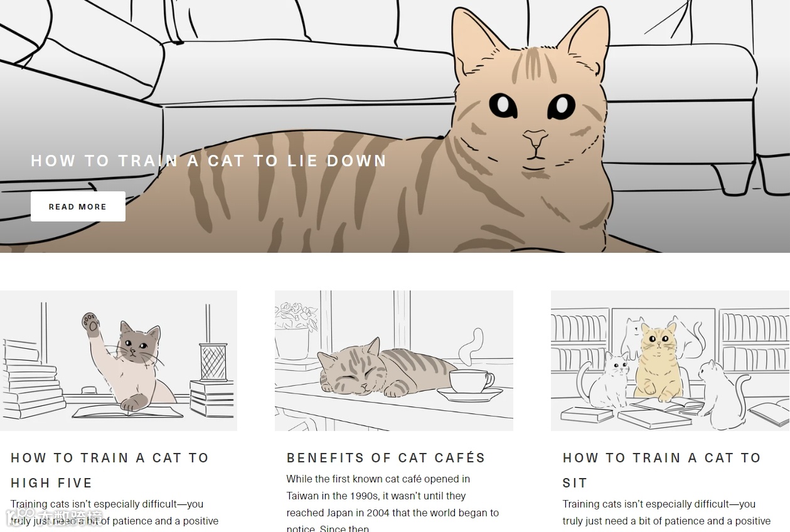Click the pencil holder in high-five illustration
The image size is (790, 532).
tap(213, 362)
